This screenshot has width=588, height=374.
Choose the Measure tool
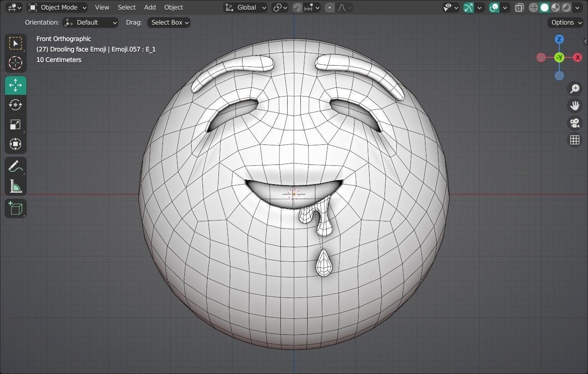(x=15, y=186)
